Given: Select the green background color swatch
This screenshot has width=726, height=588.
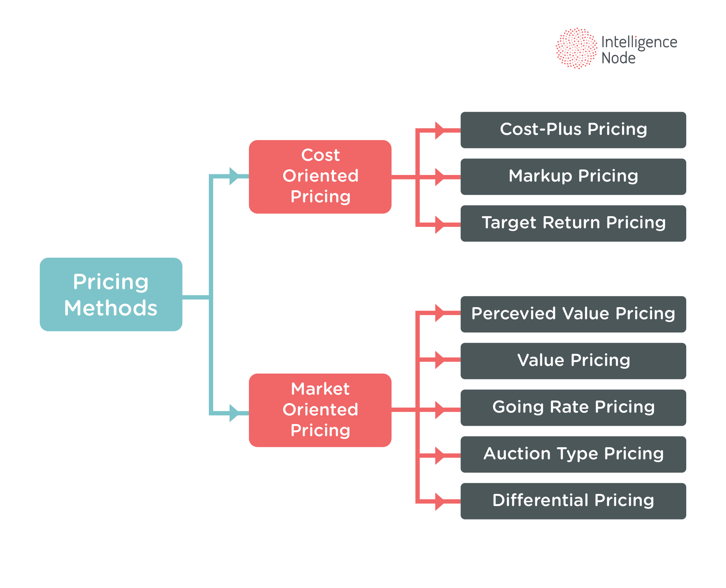Looking at the screenshot, I should [x=60, y=60].
